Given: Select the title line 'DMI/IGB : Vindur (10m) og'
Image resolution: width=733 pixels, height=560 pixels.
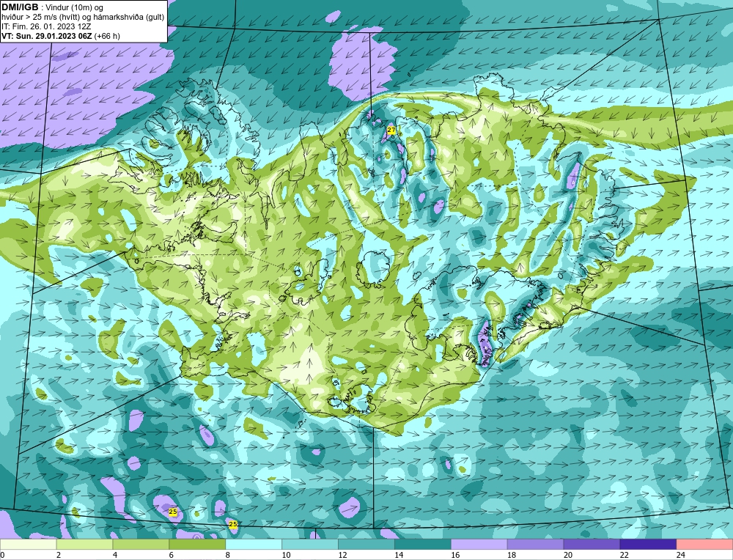Looking at the screenshot, I should (x=53, y=7).
